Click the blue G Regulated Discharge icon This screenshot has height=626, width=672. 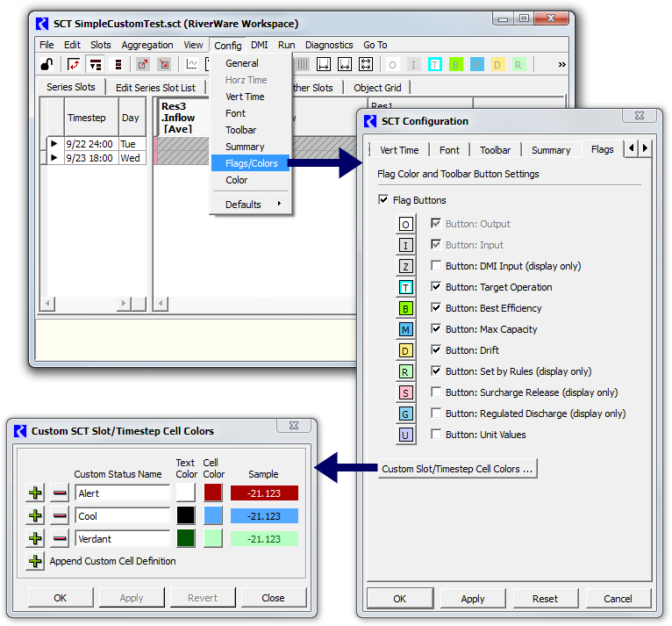405,414
